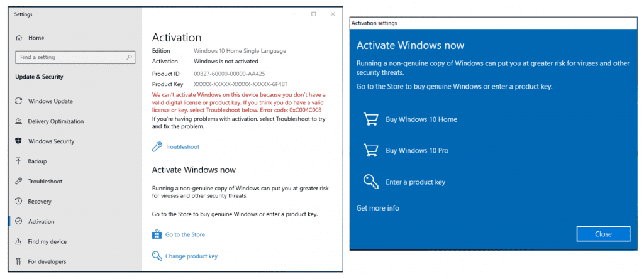Focus the Find a setting search box
Image resolution: width=644 pixels, height=279 pixels.
click(x=75, y=57)
